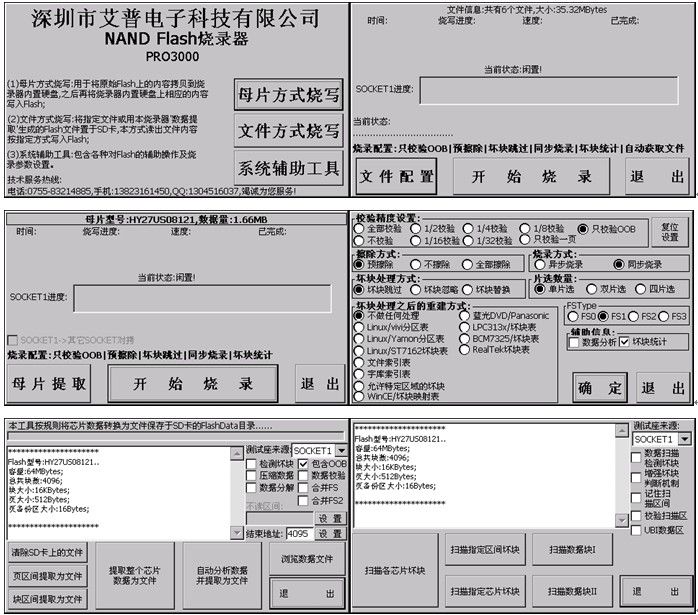Select the FS2 FSType radio
This screenshot has width=698, height=615.
(x=633, y=316)
